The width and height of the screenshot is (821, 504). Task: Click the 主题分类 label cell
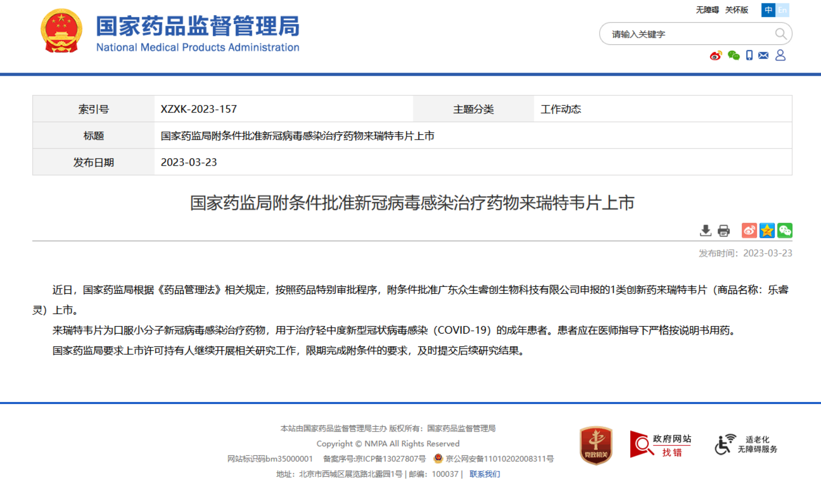point(473,109)
